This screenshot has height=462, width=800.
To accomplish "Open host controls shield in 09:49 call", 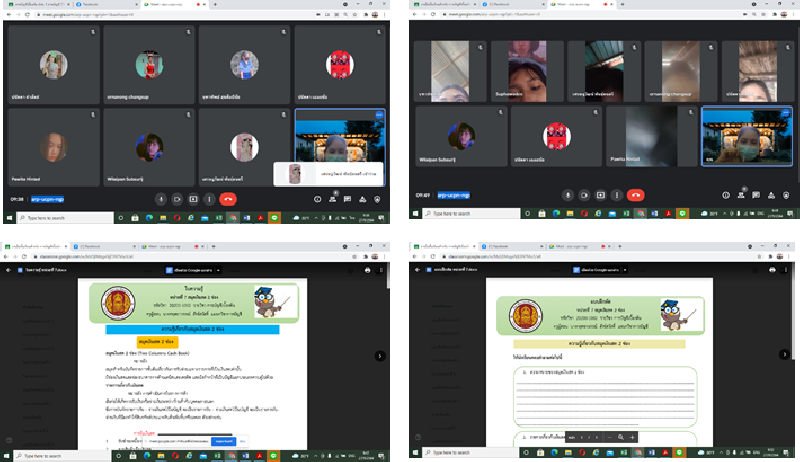I will (787, 195).
